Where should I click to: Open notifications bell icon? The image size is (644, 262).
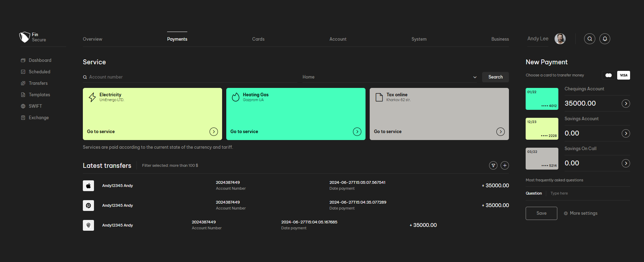[605, 39]
